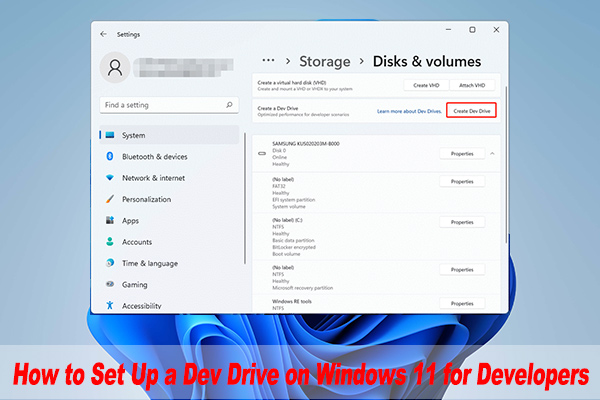The width and height of the screenshot is (600, 400).
Task: Open Properties for Windows RE tools
Action: 462,303
